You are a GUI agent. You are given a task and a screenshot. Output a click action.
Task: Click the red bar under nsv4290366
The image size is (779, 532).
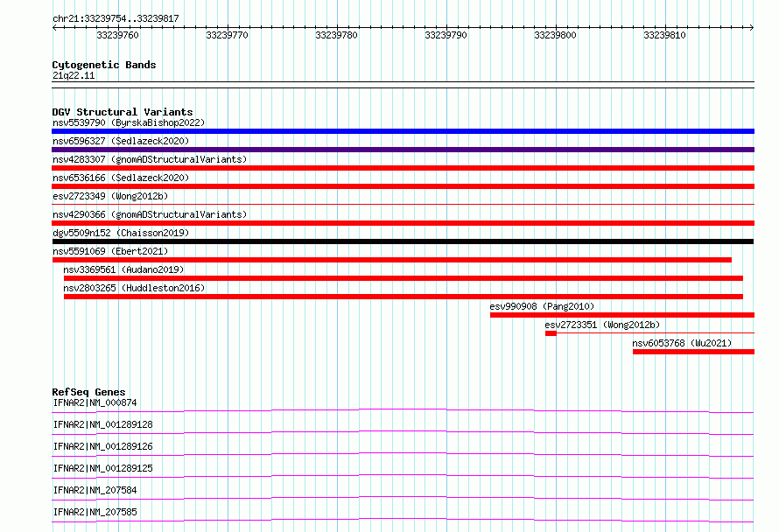click(403, 223)
